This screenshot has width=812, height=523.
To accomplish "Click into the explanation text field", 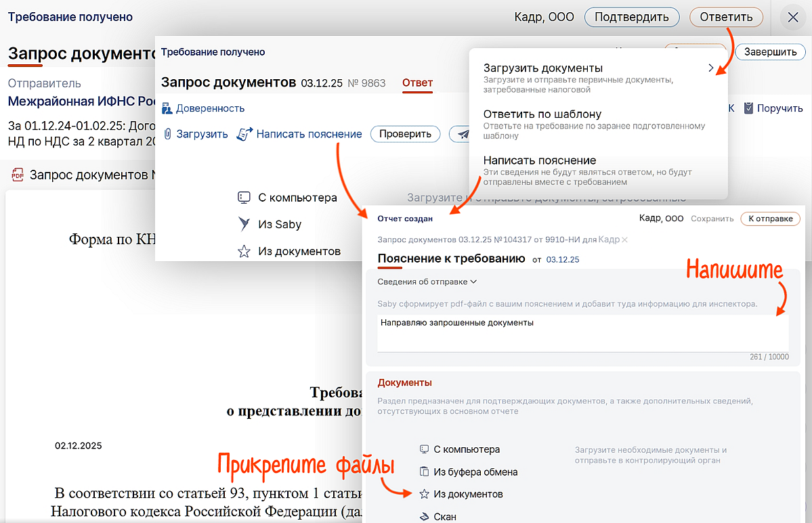I will (582, 333).
